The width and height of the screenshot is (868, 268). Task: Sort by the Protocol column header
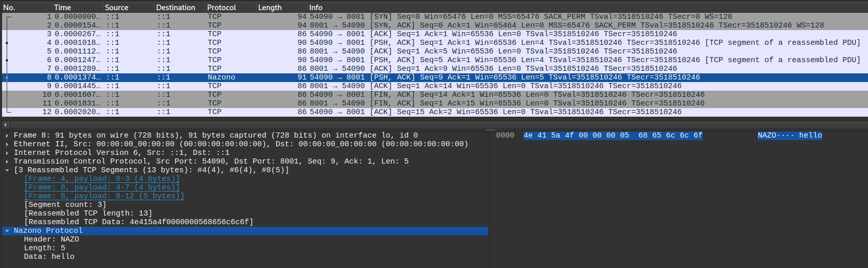230,7
